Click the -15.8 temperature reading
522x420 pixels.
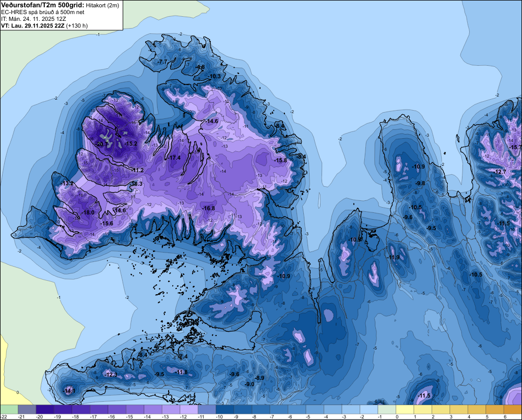point(280,160)
